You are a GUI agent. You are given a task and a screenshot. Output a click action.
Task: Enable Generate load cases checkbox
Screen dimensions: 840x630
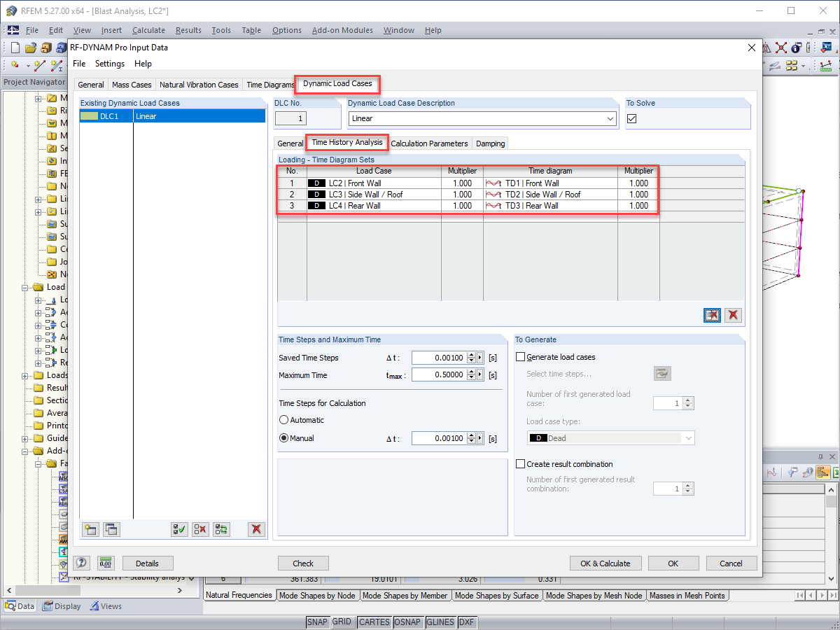coord(520,357)
